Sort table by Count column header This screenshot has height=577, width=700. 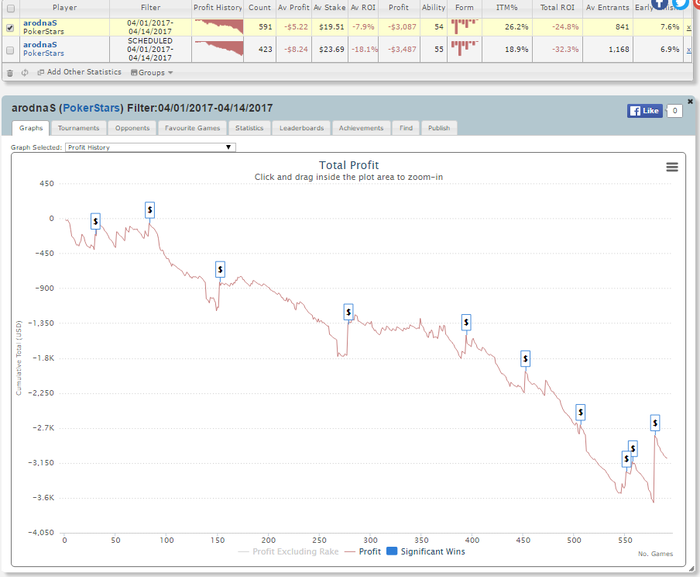click(259, 8)
